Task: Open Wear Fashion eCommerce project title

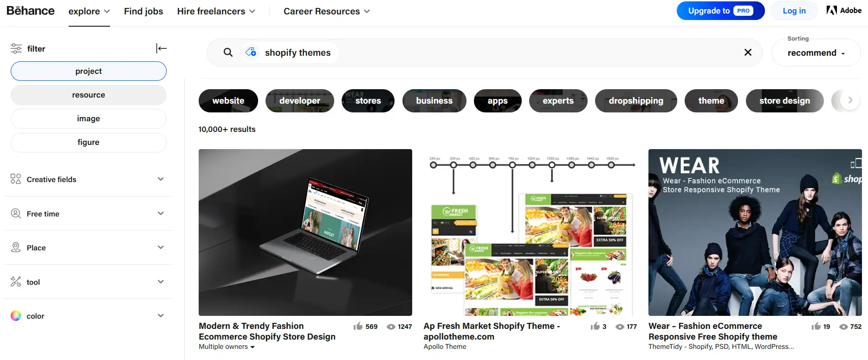Action: tap(713, 331)
